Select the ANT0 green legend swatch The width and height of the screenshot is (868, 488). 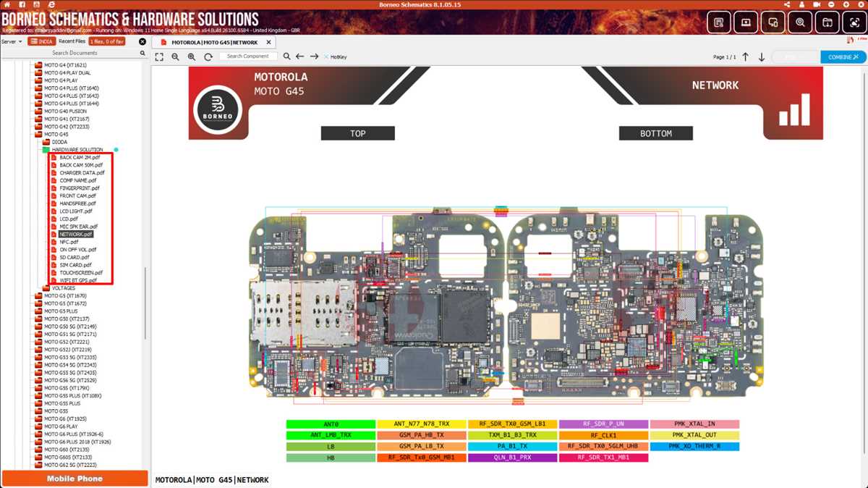tap(331, 424)
